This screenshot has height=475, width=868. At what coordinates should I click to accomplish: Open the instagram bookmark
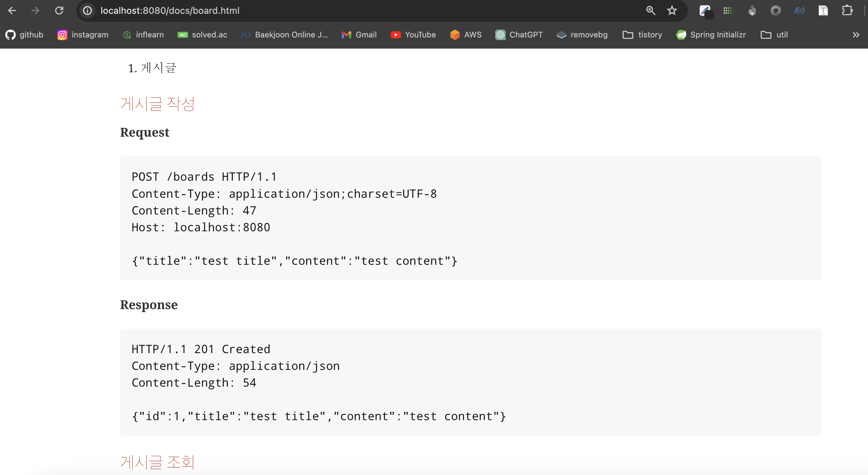[83, 35]
